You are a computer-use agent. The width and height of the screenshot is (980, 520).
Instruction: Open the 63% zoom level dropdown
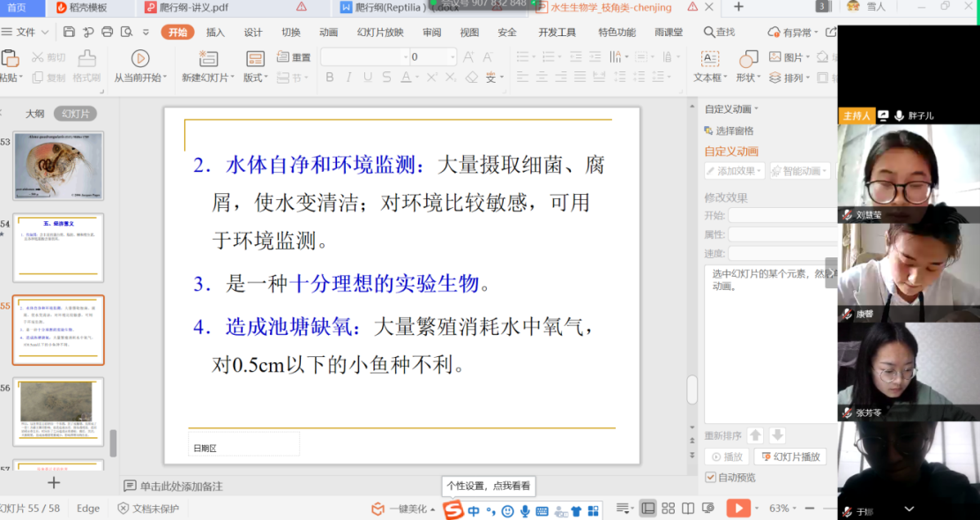point(784,509)
